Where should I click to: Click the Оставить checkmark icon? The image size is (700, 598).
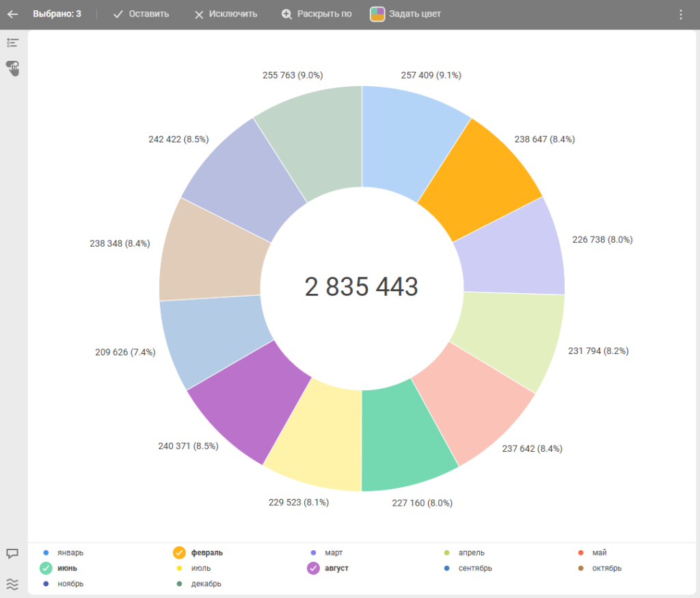click(x=118, y=14)
